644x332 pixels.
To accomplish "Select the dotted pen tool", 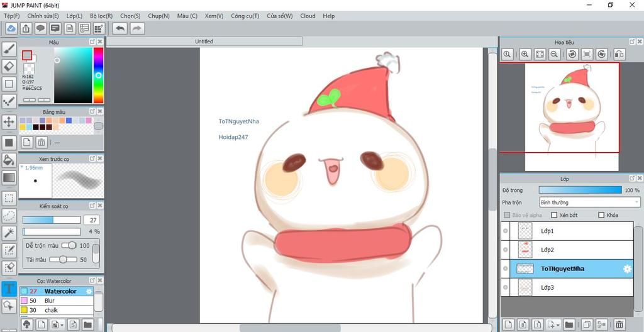I will pos(9,101).
